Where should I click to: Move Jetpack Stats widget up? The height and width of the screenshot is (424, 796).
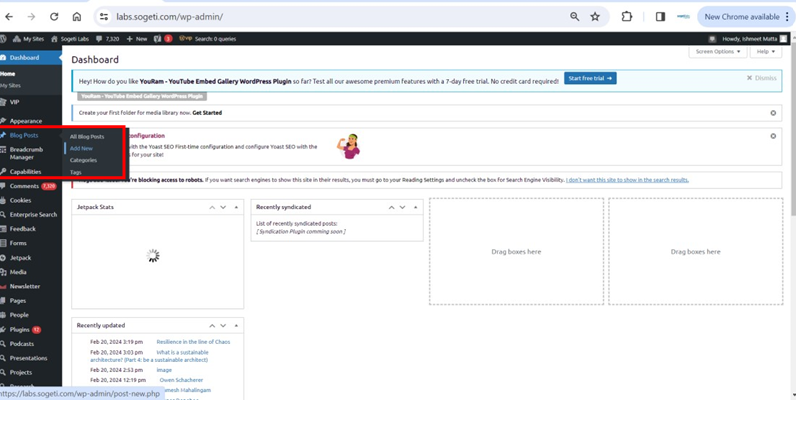212,207
